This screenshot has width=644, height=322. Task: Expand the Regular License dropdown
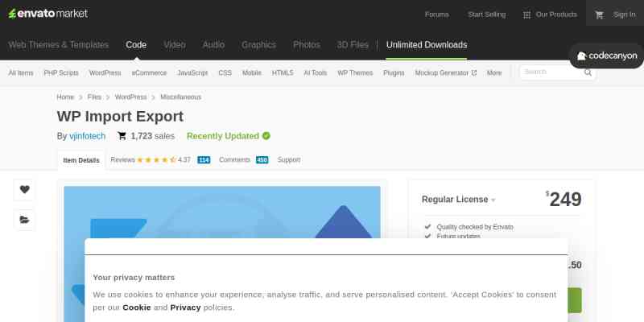458,200
